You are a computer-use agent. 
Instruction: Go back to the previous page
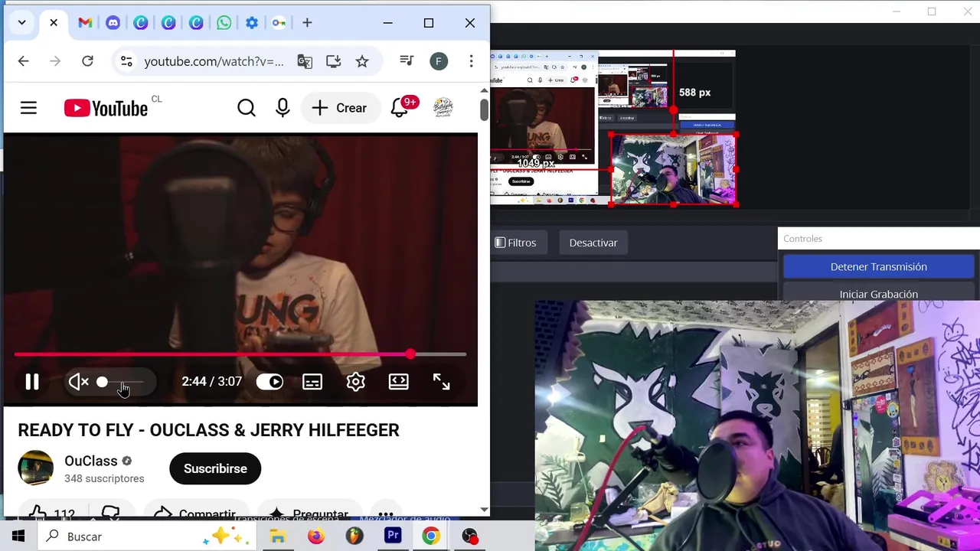coord(23,61)
